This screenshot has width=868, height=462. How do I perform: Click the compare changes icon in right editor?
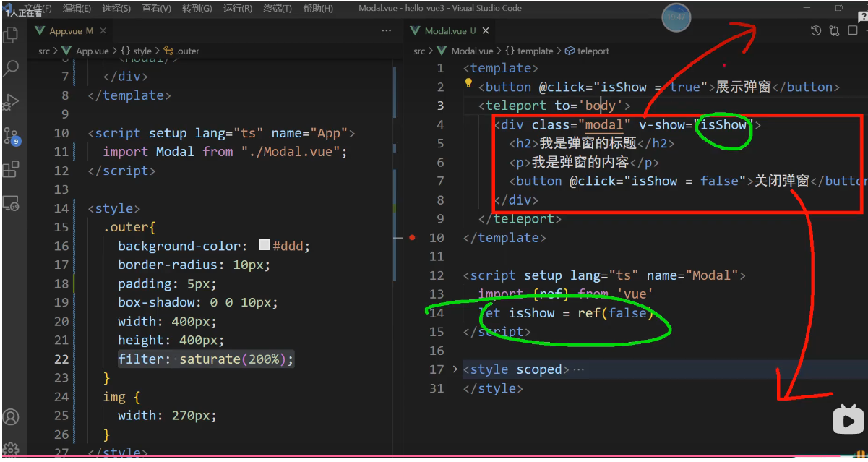pyautogui.click(x=835, y=30)
